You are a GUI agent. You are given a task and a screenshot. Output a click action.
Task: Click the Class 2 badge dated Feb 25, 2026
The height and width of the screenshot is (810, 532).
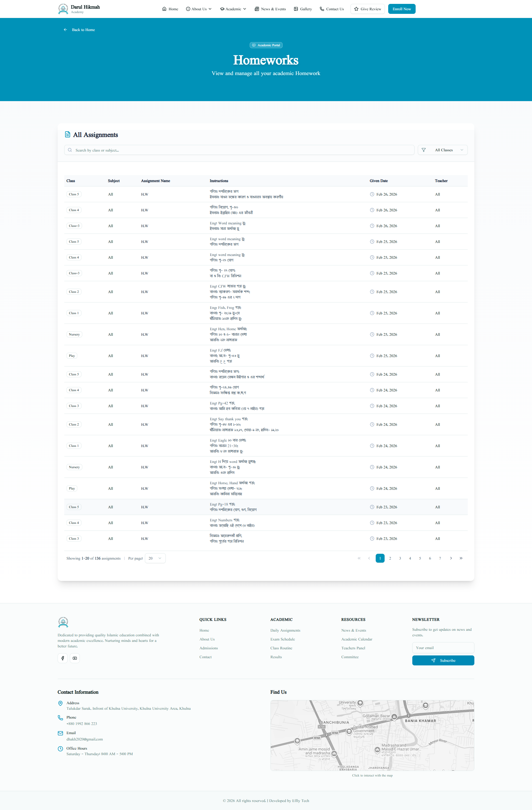(x=74, y=292)
